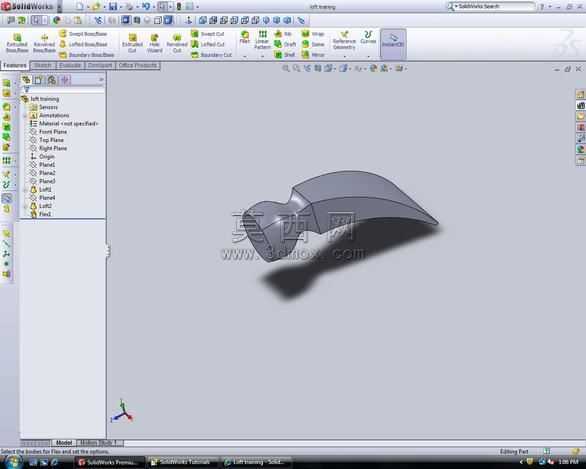Switch to the Office Products tab
Viewport: 586px width, 469px height.
(x=138, y=65)
